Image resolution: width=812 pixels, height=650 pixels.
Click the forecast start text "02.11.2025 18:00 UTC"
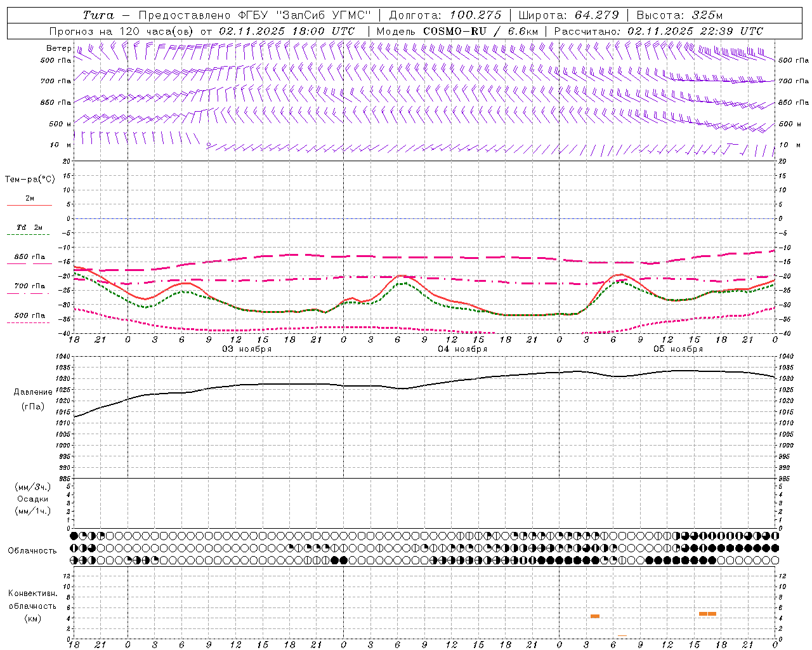click(x=287, y=31)
